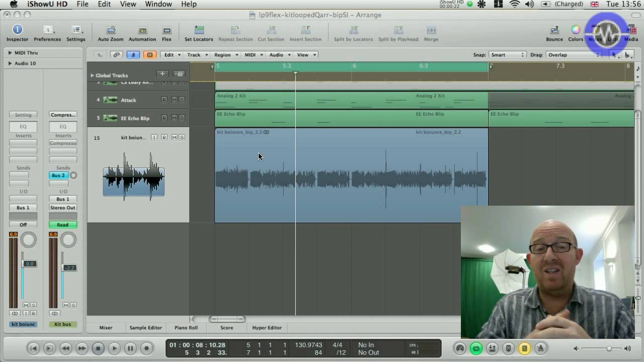The width and height of the screenshot is (644, 362).
Task: Click the Stereo Out output slot
Action: tap(63, 207)
